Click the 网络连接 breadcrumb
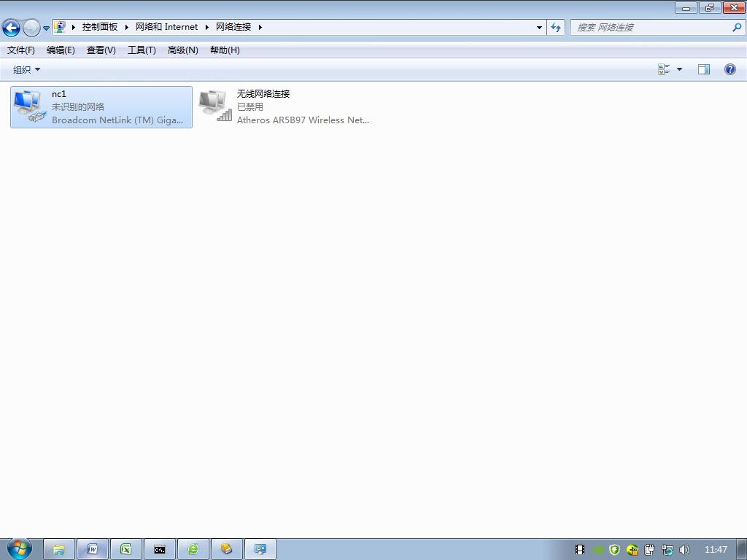This screenshot has height=560, width=747. [233, 27]
